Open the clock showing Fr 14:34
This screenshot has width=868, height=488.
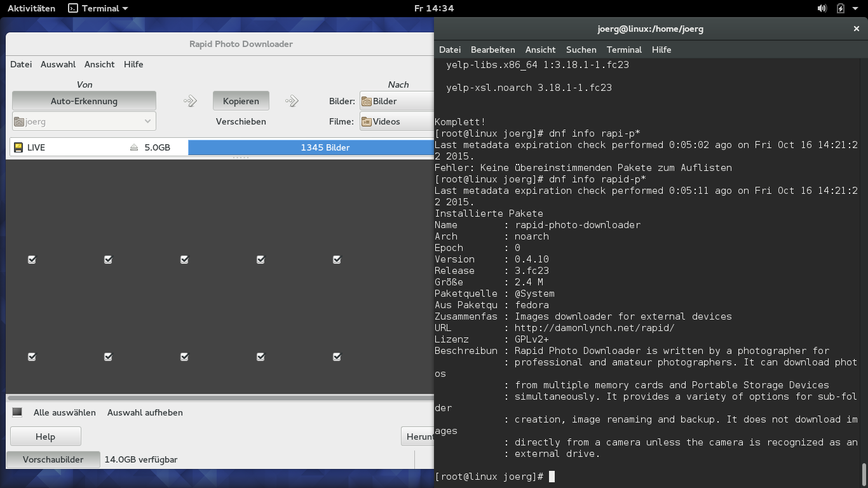point(434,8)
